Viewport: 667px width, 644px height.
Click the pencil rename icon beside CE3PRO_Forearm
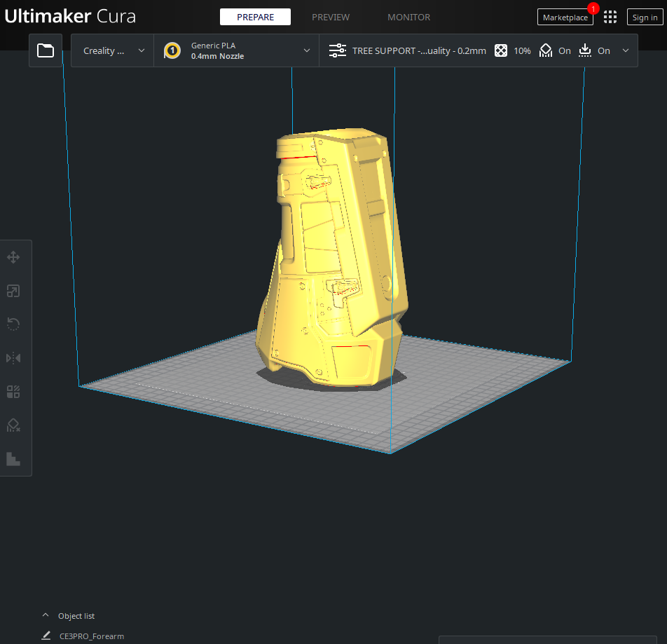coord(46,636)
